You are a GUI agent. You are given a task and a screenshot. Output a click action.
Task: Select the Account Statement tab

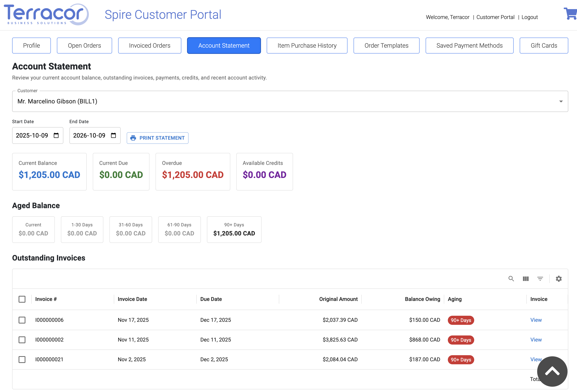[224, 46]
